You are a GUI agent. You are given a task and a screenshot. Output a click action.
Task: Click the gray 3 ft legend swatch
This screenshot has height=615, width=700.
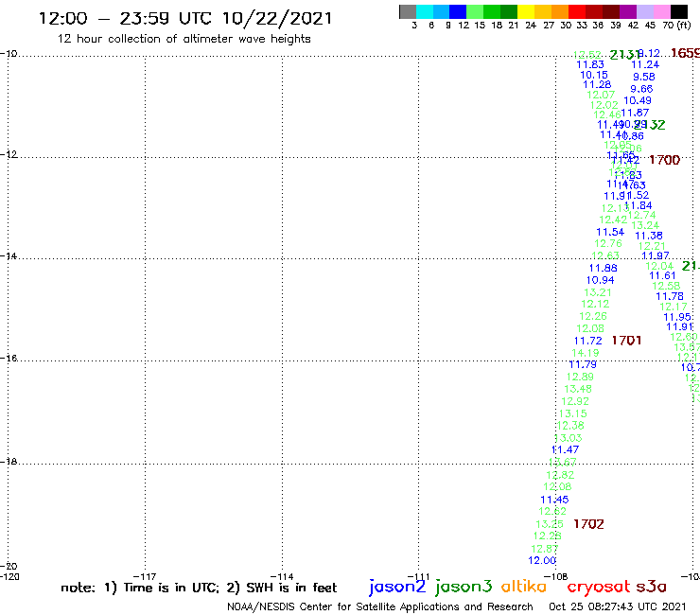click(x=408, y=11)
